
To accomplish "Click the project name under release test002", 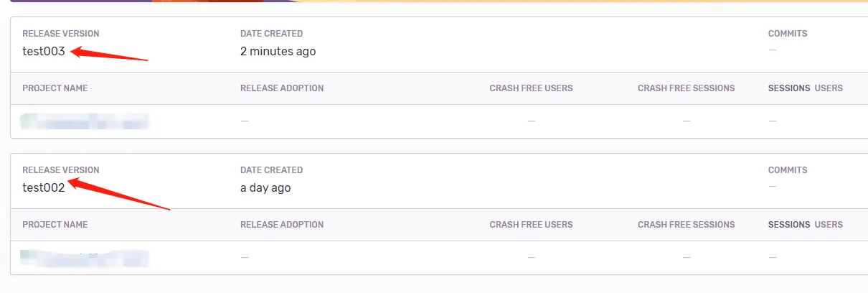I will [85, 258].
